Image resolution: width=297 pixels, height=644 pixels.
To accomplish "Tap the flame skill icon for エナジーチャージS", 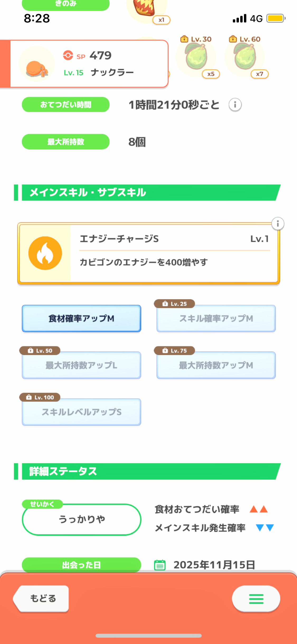I will click(45, 253).
